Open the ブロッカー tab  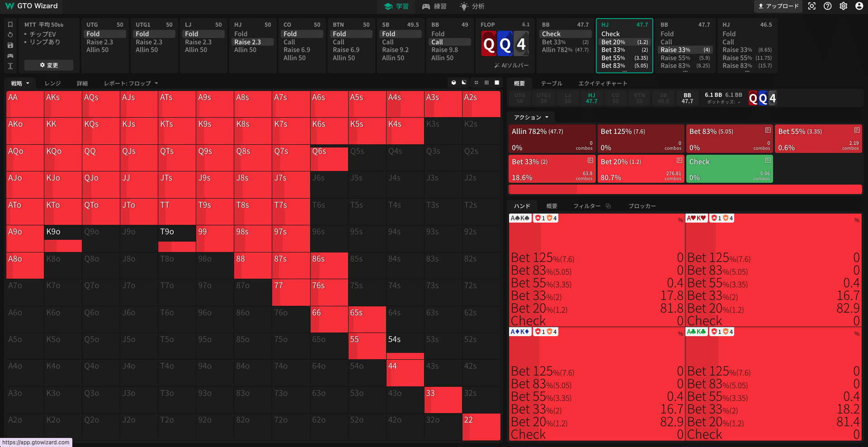click(x=642, y=206)
